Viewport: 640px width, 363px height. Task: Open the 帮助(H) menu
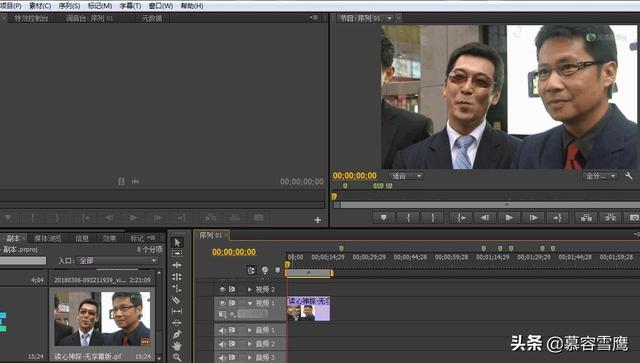(192, 6)
